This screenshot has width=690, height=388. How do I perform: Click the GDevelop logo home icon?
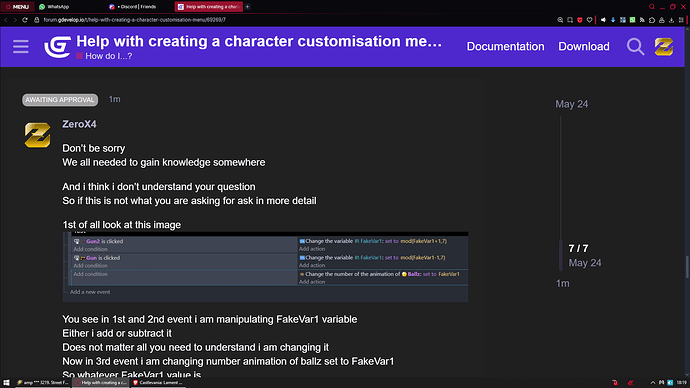tap(58, 47)
